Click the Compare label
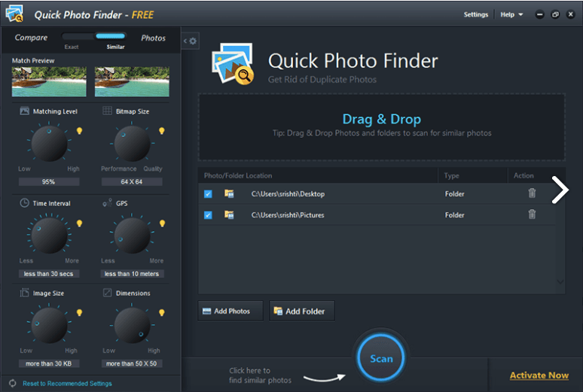 (x=31, y=38)
